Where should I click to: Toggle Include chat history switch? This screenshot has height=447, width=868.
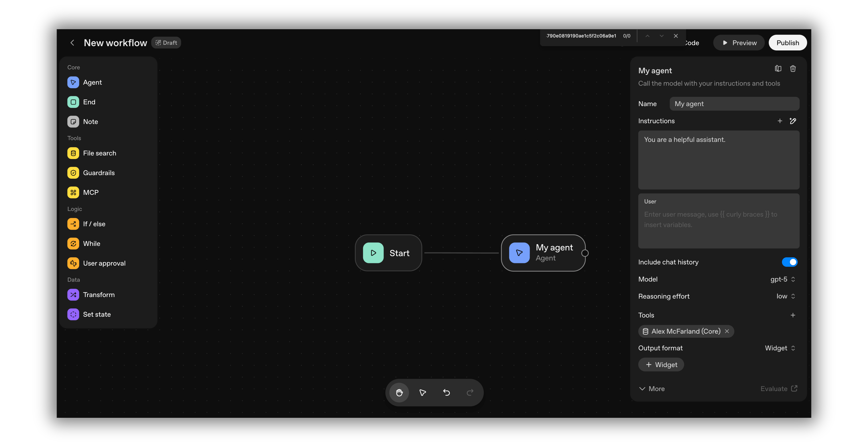tap(789, 262)
